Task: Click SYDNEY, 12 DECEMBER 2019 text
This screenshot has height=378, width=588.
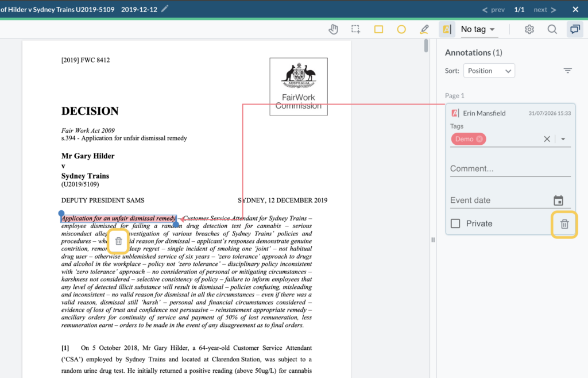Action: [283, 200]
